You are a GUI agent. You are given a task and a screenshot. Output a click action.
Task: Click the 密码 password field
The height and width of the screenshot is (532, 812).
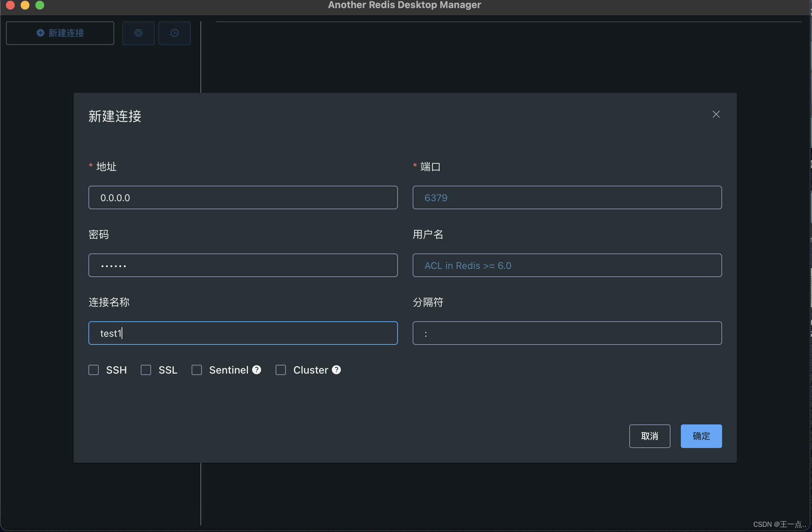click(243, 266)
